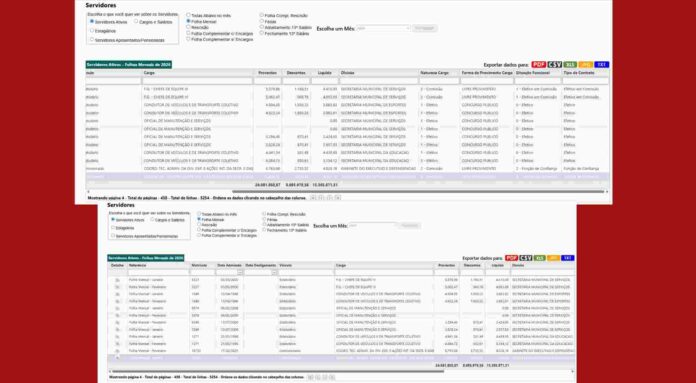Click top table horizontal scrollbar thumb
Screen dimensions: 696x383
(418, 192)
